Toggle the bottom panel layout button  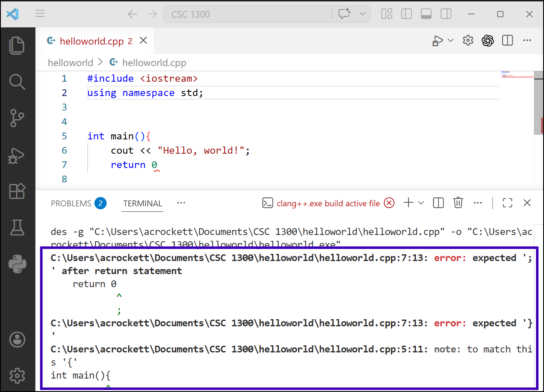pyautogui.click(x=426, y=14)
